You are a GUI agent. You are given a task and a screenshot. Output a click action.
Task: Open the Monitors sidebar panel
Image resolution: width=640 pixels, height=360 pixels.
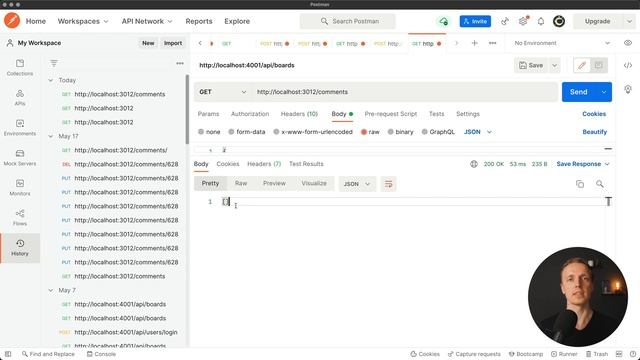pos(20,188)
